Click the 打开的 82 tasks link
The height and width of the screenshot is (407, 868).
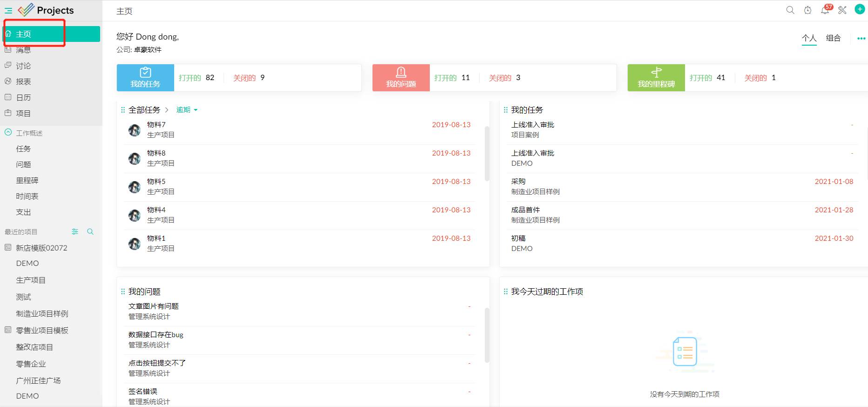[197, 78]
